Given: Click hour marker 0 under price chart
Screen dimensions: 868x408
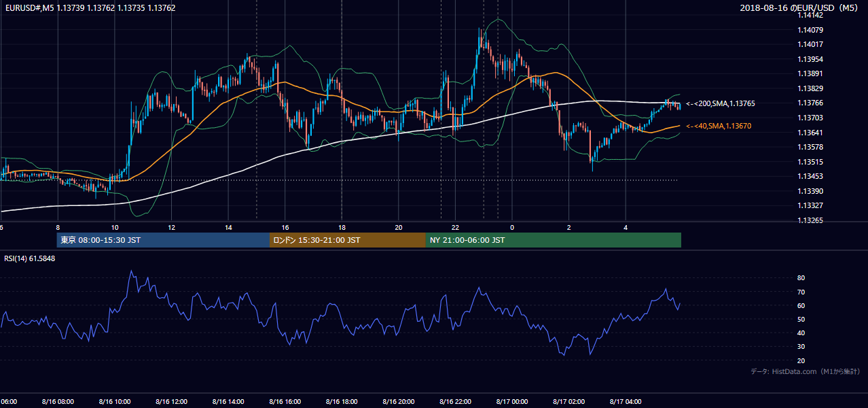Looking at the screenshot, I should (x=512, y=228).
